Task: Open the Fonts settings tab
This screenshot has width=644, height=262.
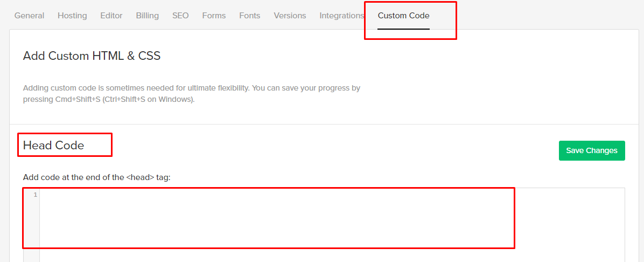Action: 250,16
